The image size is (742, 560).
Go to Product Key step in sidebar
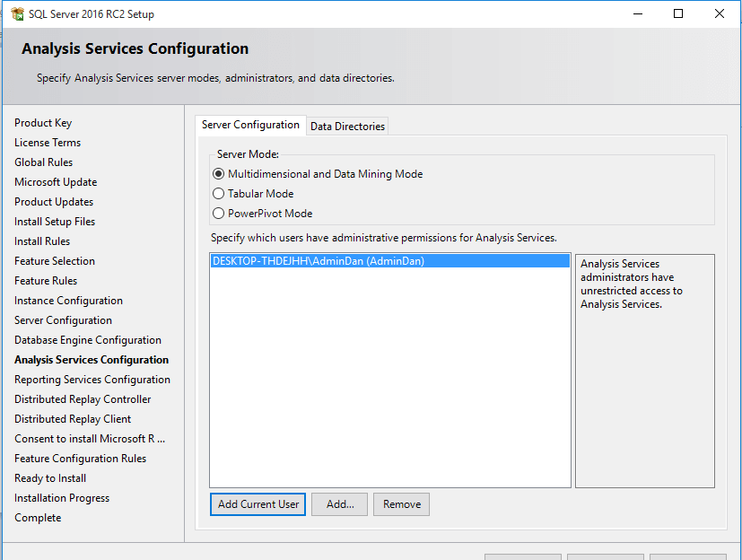point(43,123)
